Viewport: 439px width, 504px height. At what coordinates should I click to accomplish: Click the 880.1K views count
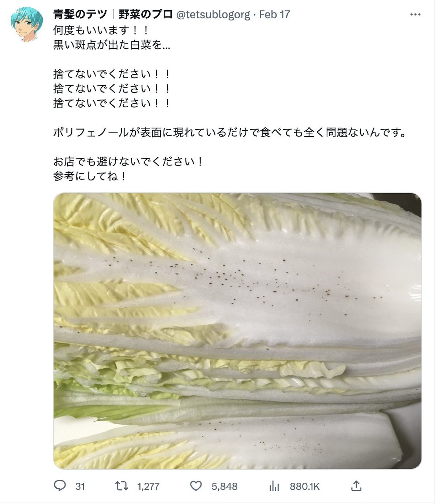click(x=305, y=486)
